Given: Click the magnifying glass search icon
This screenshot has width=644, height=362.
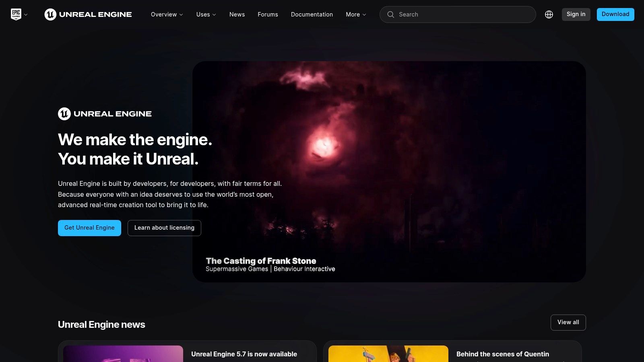Looking at the screenshot, I should [x=390, y=14].
